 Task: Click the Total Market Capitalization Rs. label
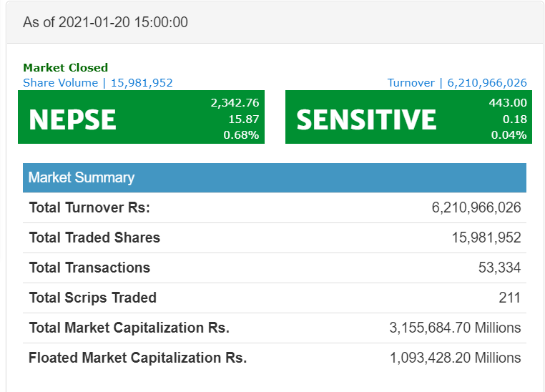click(129, 328)
